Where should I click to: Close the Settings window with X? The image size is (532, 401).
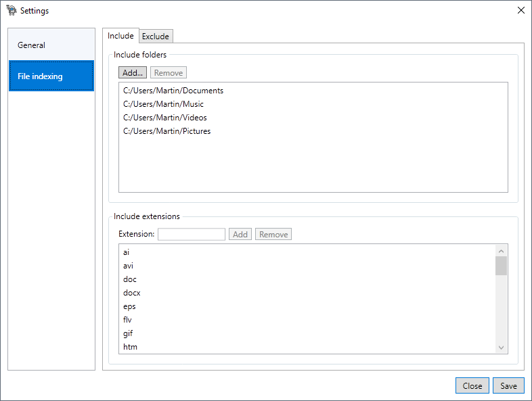520,11
